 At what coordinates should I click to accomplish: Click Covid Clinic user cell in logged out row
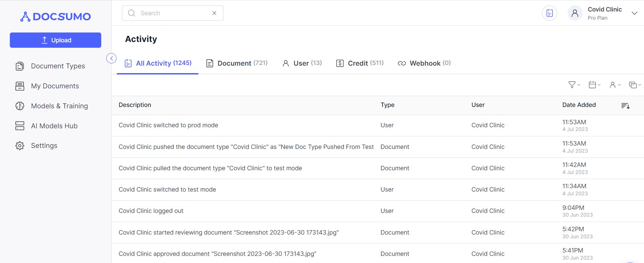pyautogui.click(x=488, y=211)
